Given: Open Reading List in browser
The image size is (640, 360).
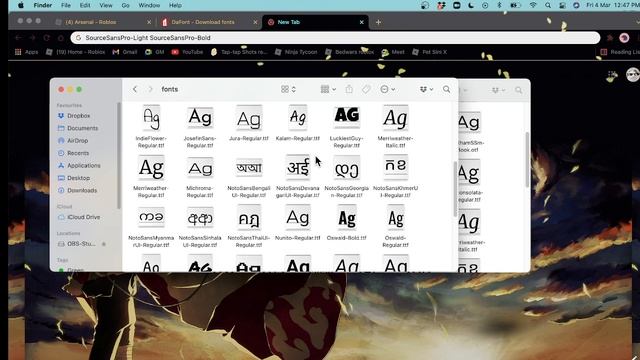Looking at the screenshot, I should pyautogui.click(x=620, y=52).
